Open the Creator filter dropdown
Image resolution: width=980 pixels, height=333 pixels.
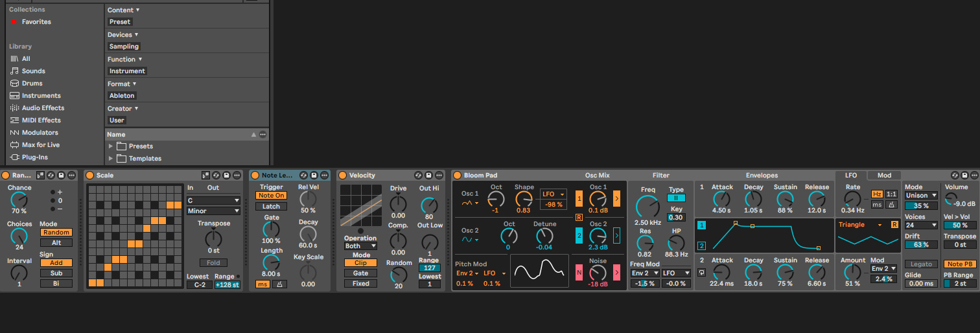123,109
